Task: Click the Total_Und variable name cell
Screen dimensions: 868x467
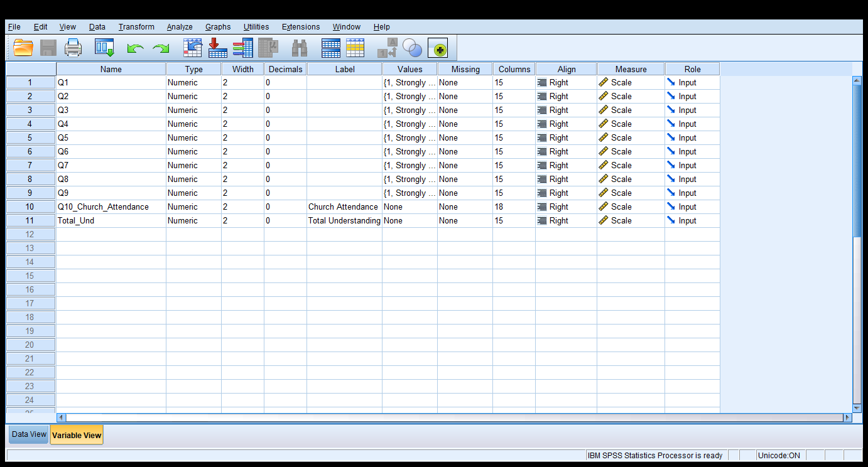Action: pyautogui.click(x=111, y=220)
